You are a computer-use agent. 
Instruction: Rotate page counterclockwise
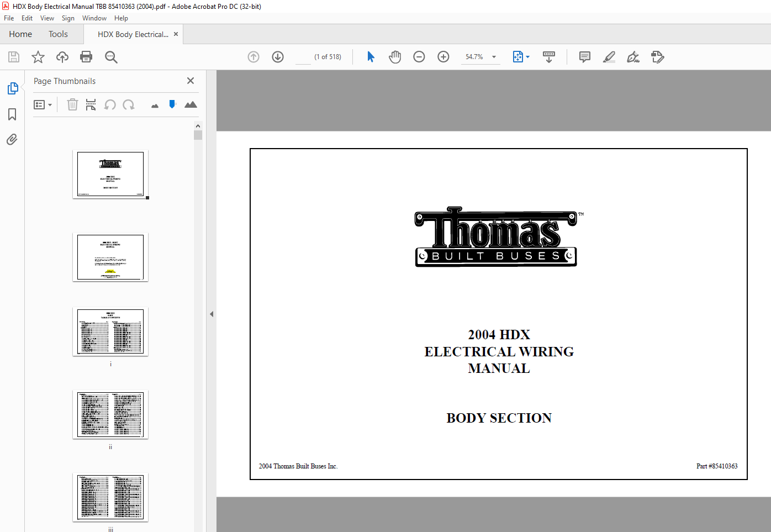[110, 104]
